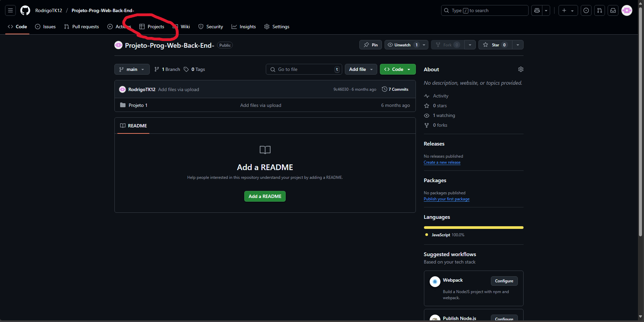Open the 1 watching link
Viewport: 644px width, 322px height.
coord(439,115)
